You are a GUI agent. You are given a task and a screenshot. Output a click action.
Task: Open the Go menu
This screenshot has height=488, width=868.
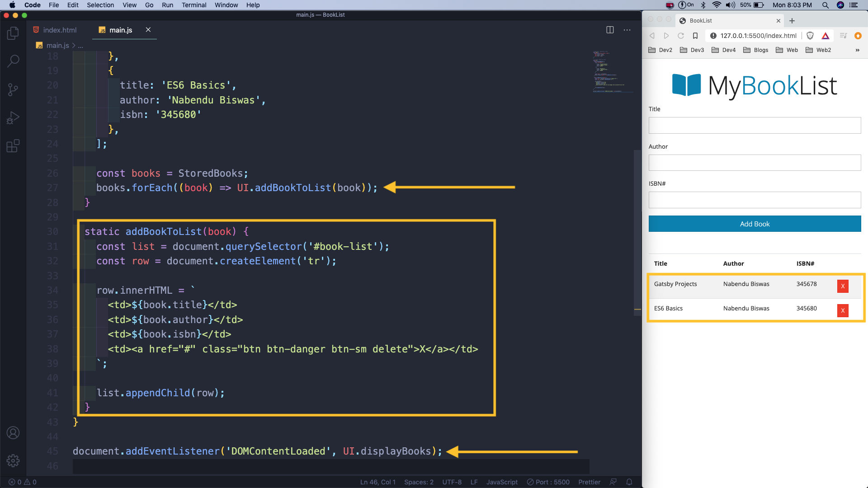(149, 5)
